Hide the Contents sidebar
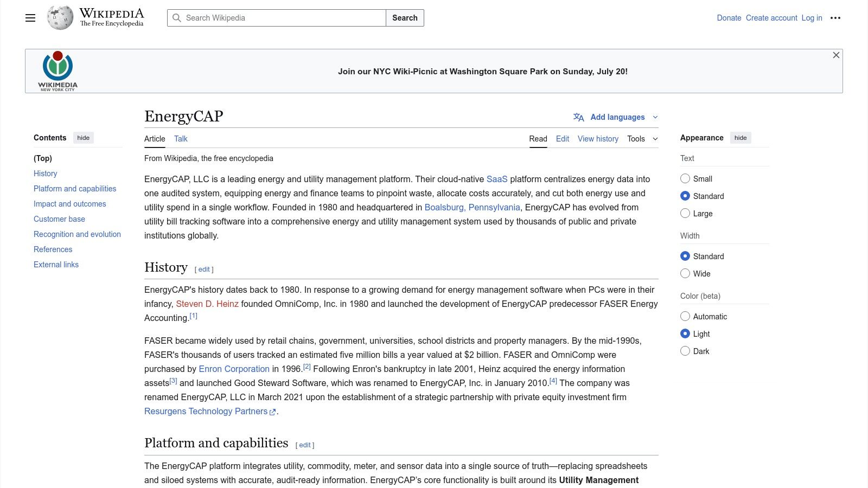This screenshot has height=488, width=868. pyautogui.click(x=84, y=138)
